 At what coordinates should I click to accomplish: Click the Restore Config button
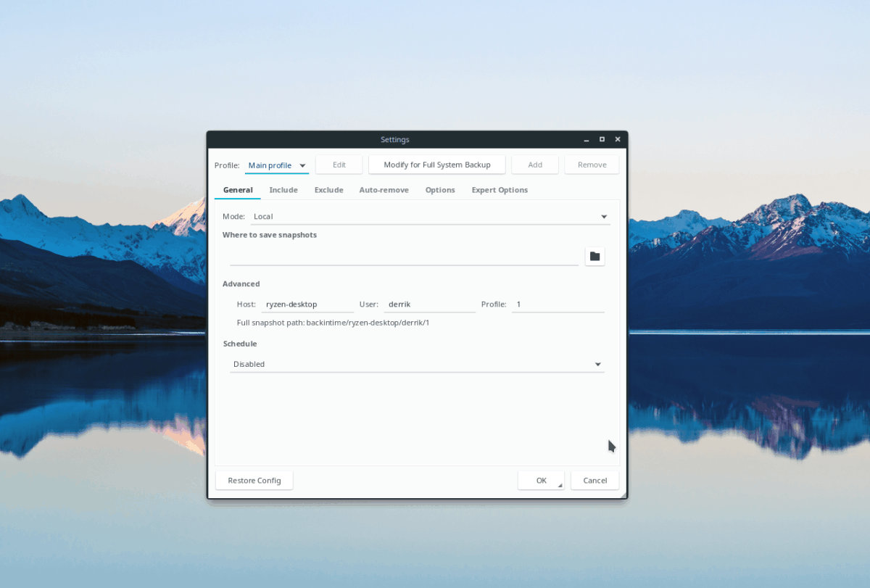(254, 480)
